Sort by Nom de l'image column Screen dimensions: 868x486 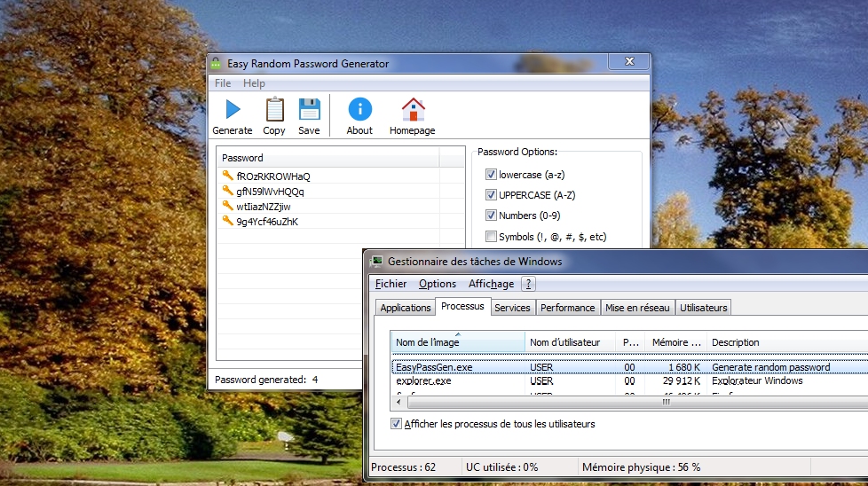[458, 342]
